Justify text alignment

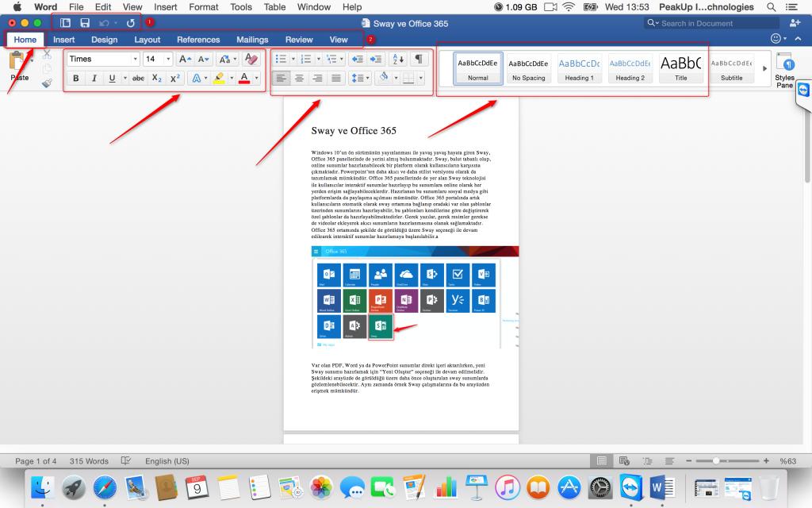tap(336, 79)
